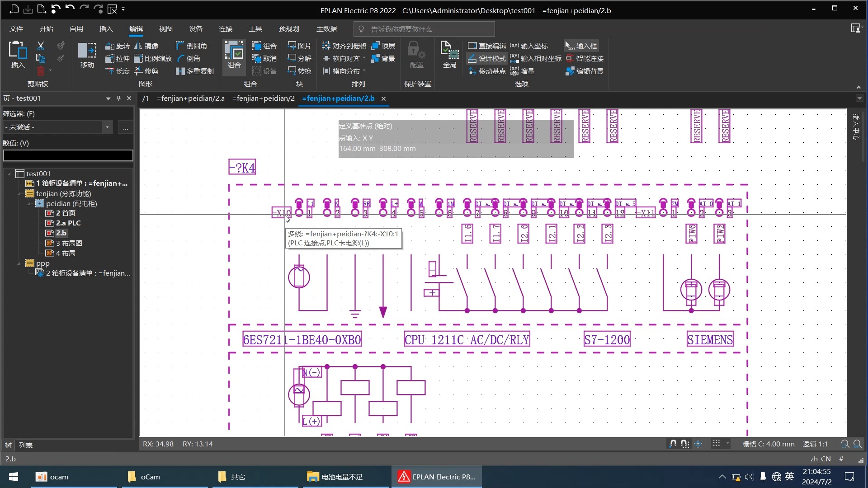Collapse the test001 project tree node
The width and height of the screenshot is (868, 488).
(x=9, y=174)
